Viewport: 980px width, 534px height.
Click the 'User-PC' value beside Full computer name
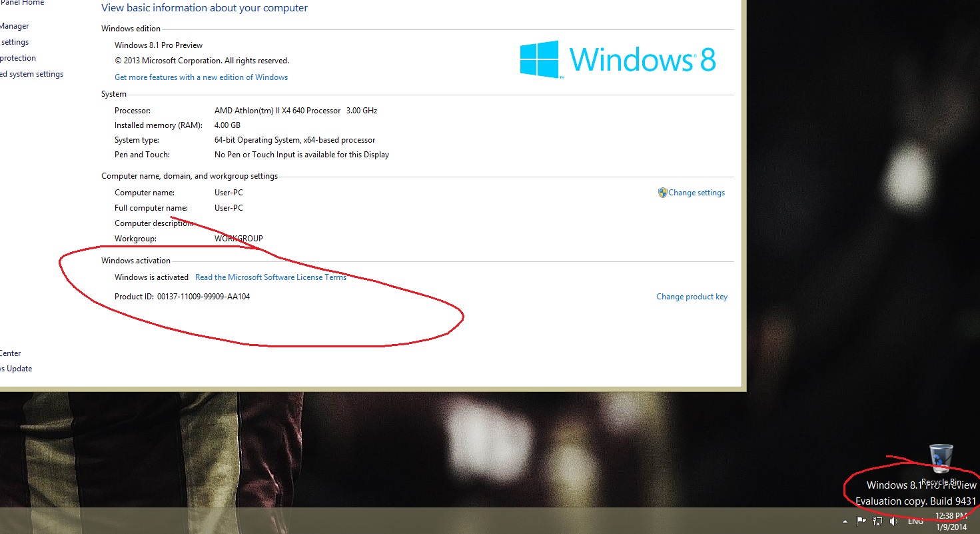tap(229, 208)
